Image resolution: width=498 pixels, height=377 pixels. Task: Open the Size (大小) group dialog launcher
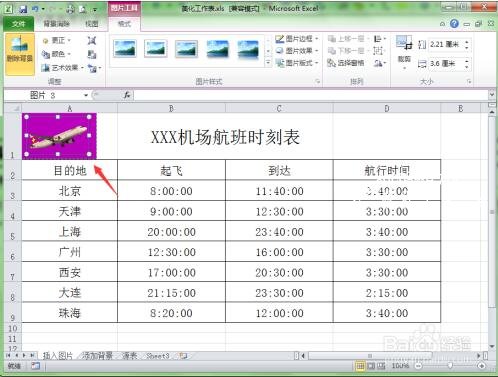(x=469, y=81)
